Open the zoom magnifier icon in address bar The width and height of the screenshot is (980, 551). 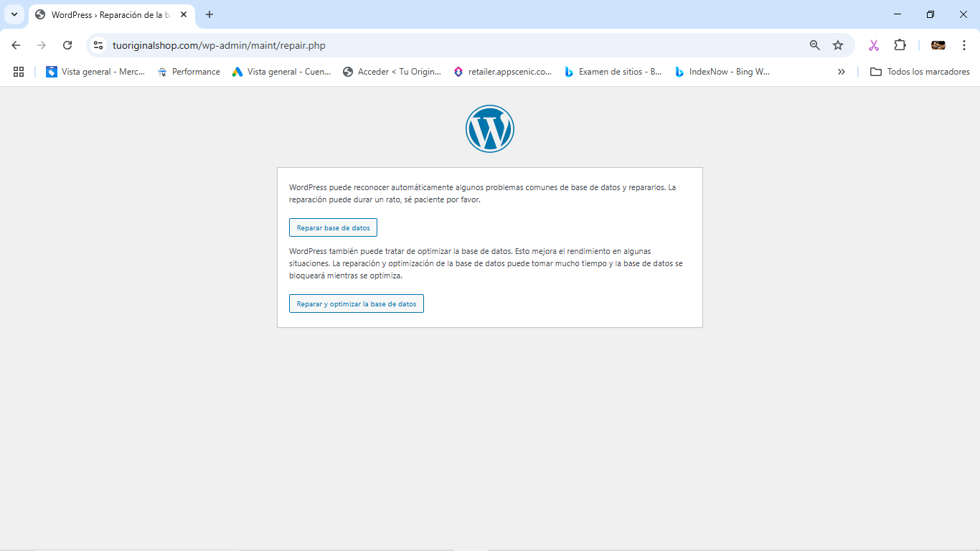pos(814,45)
